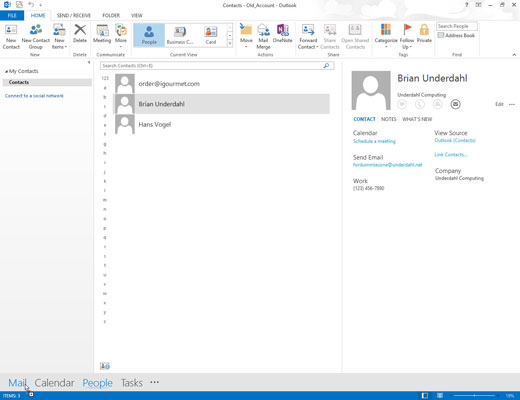The height and width of the screenshot is (400, 520).
Task: Open the New Items dropdown
Action: coord(59,36)
